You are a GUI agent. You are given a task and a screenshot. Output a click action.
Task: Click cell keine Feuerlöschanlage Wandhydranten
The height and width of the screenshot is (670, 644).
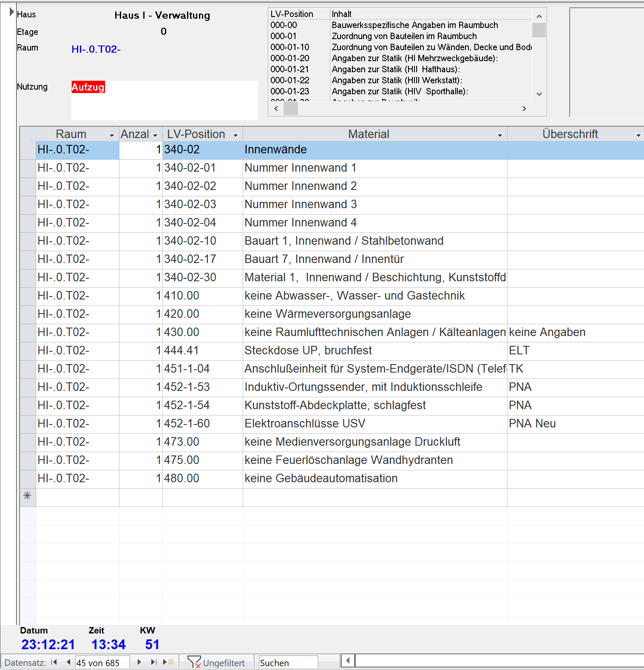coord(375,460)
